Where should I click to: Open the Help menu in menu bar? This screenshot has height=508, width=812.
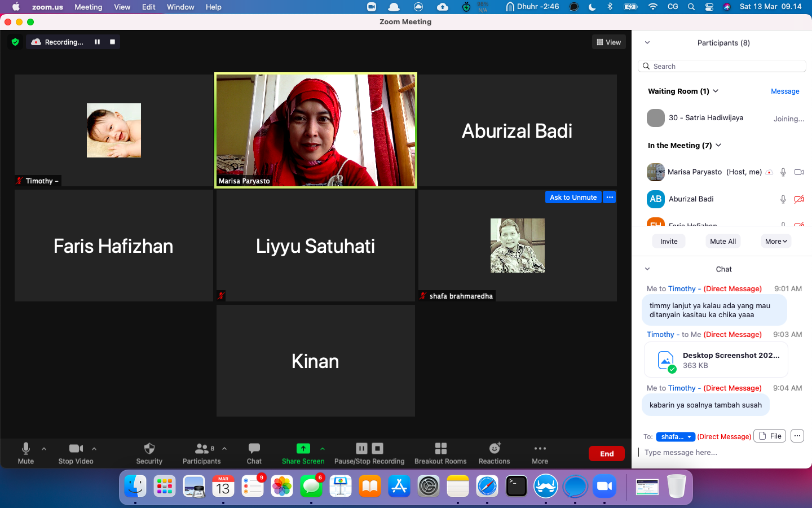pos(214,7)
